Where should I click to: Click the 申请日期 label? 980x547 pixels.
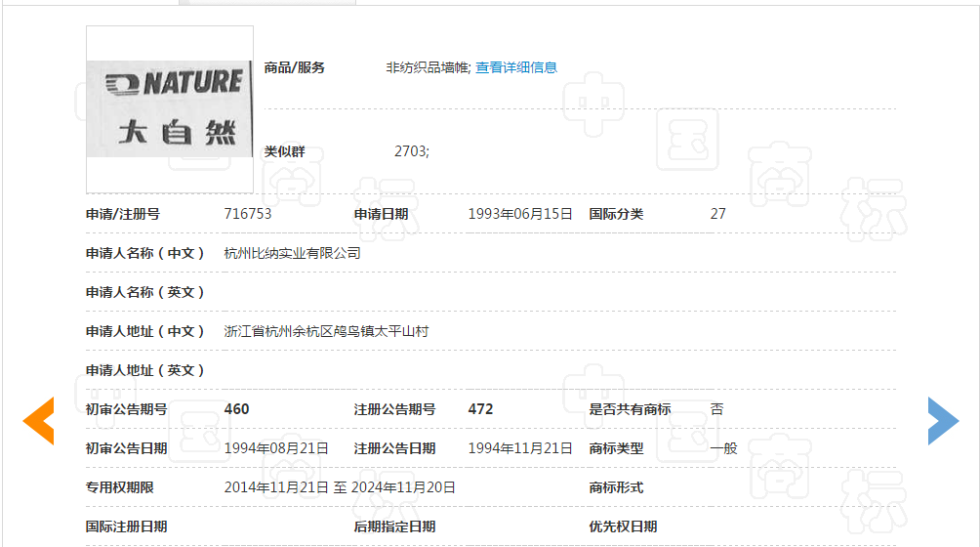click(382, 214)
